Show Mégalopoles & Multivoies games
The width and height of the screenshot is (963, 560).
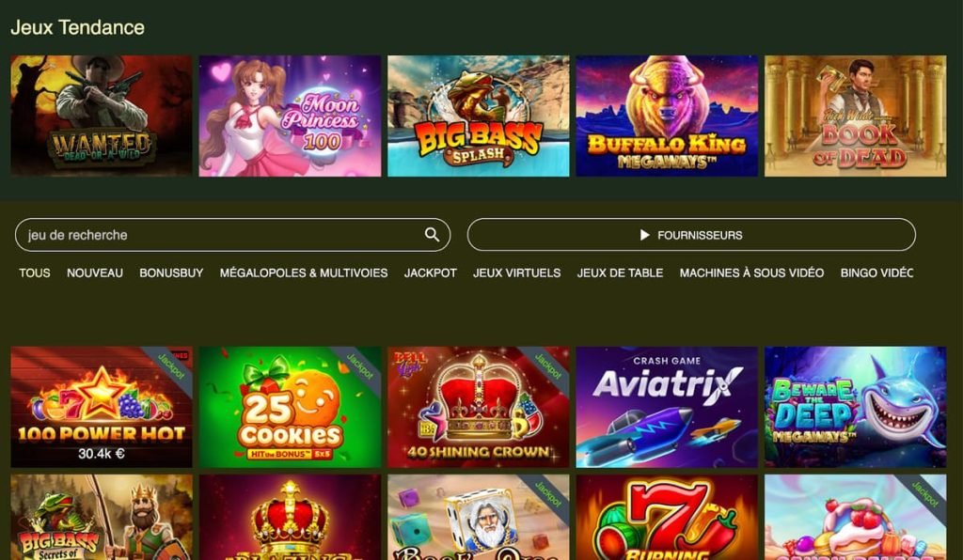pyautogui.click(x=304, y=272)
